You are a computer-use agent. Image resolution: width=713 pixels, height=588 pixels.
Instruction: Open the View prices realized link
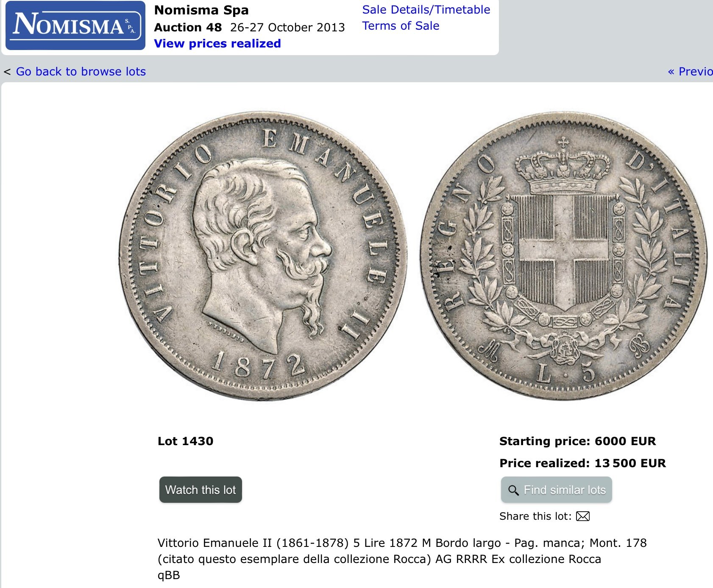click(x=217, y=43)
